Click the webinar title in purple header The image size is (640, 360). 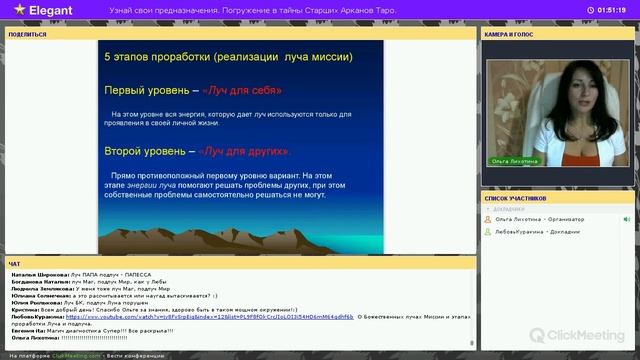click(x=252, y=10)
